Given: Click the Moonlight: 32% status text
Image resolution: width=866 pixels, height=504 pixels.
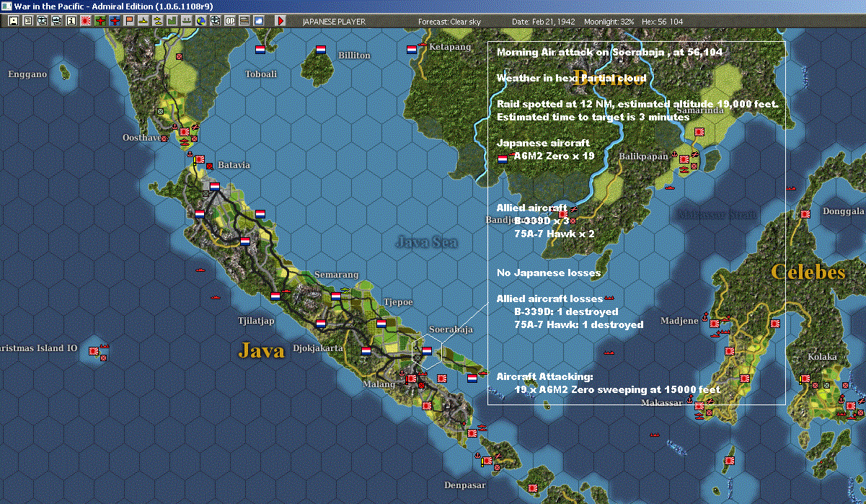Looking at the screenshot, I should [x=609, y=22].
